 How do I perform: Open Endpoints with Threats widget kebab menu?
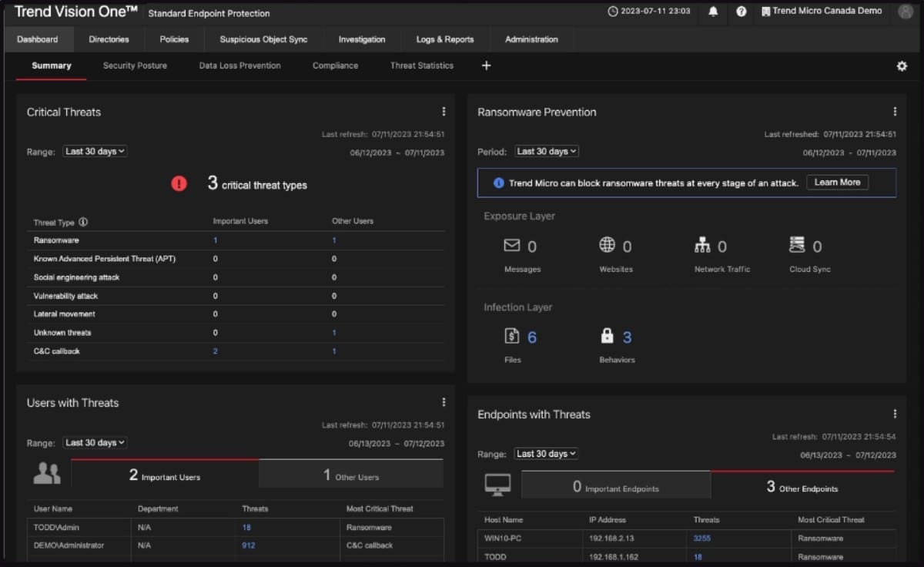(x=895, y=414)
